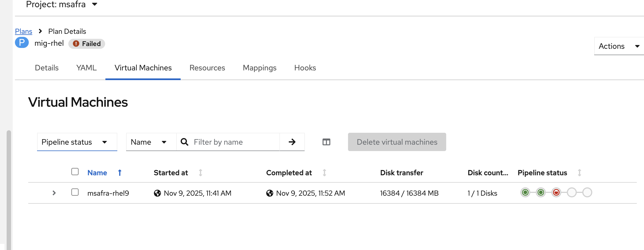Click the second green pipeline step icon

541,192
